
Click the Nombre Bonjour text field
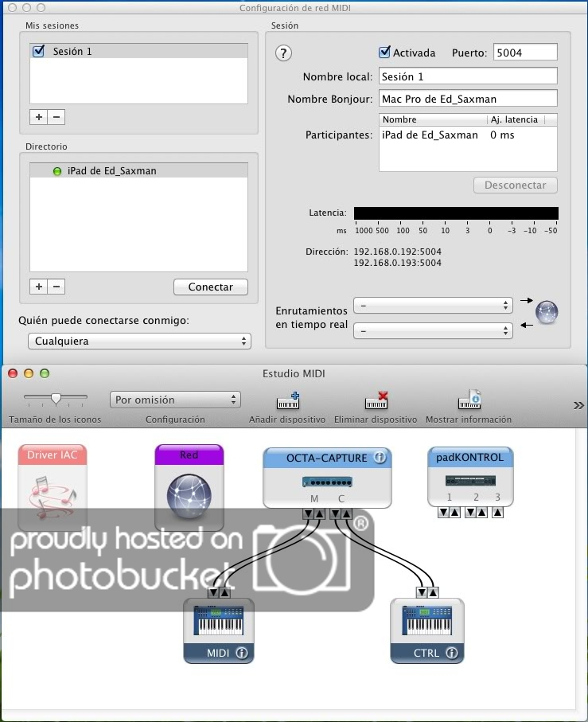click(468, 98)
